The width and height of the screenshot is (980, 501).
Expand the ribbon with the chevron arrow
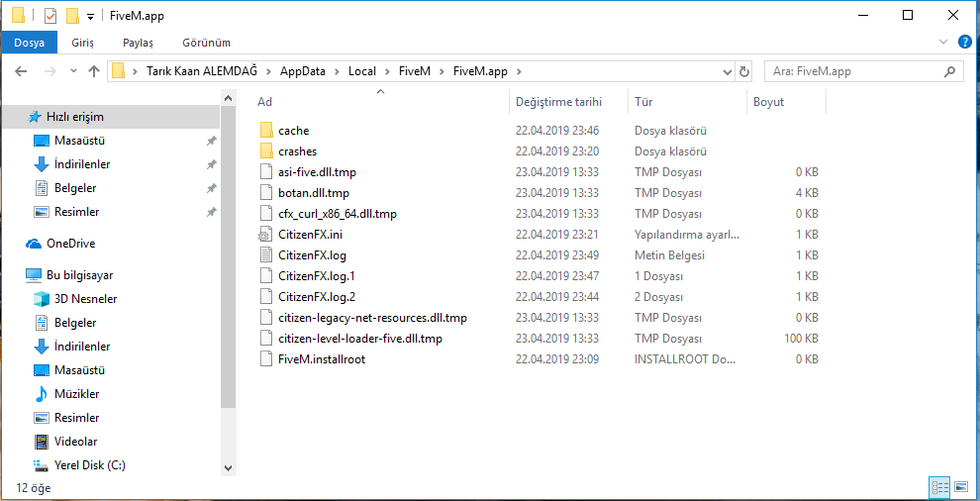coord(942,42)
